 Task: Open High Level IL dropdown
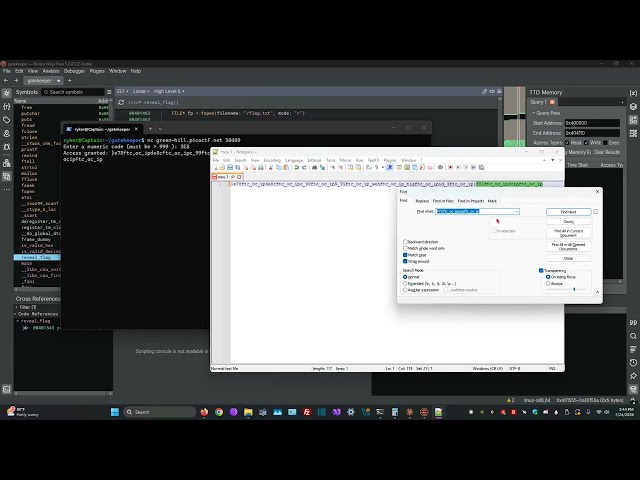(169, 91)
